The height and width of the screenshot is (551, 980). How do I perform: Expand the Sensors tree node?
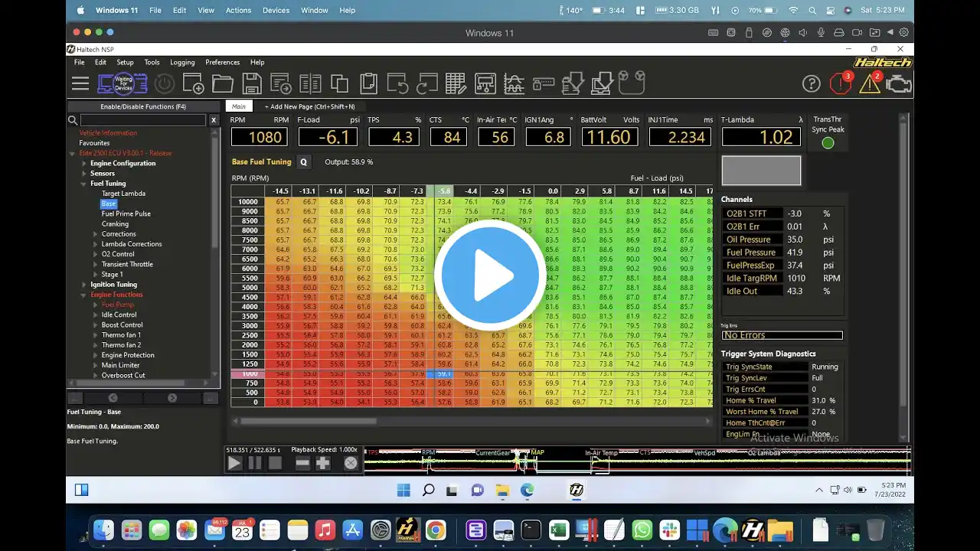(84, 174)
